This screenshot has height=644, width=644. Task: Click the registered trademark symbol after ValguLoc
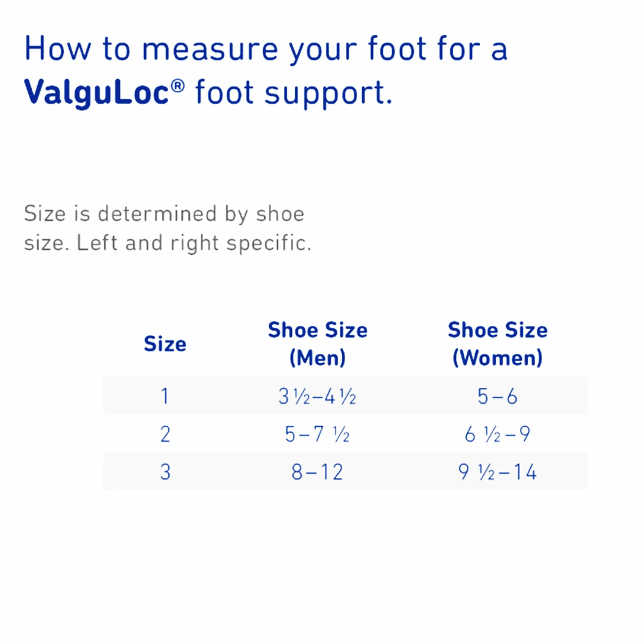pyautogui.click(x=178, y=86)
